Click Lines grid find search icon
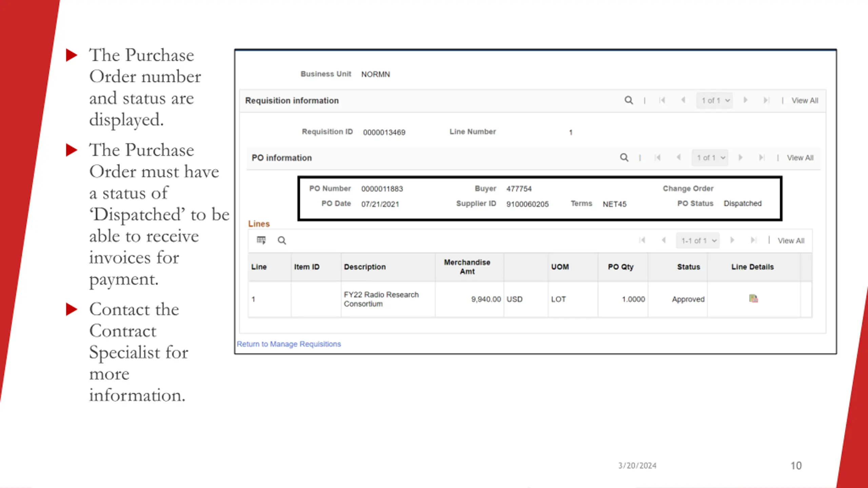 282,240
